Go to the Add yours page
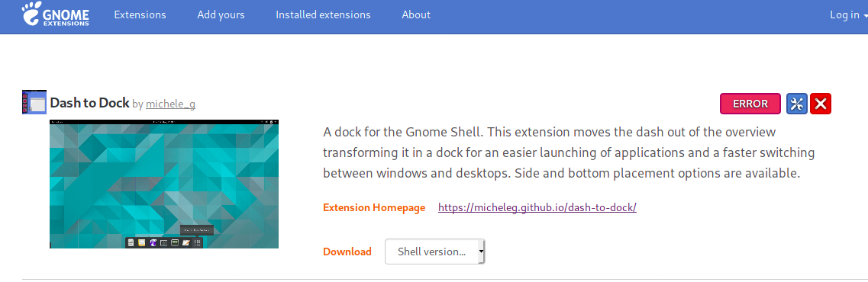Image resolution: width=868 pixels, height=282 pixels. click(221, 15)
